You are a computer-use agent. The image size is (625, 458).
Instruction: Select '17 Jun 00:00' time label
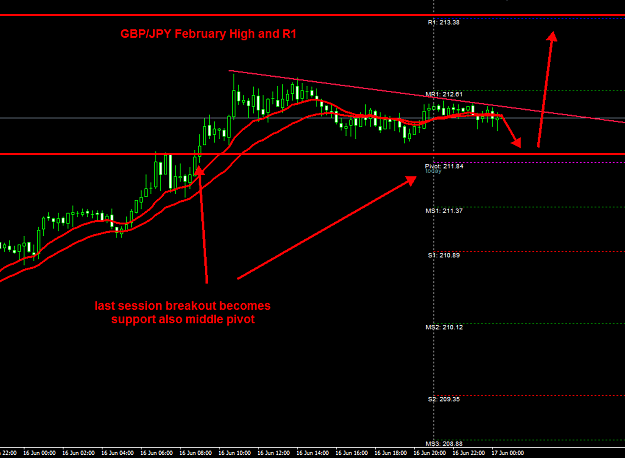[x=508, y=453]
